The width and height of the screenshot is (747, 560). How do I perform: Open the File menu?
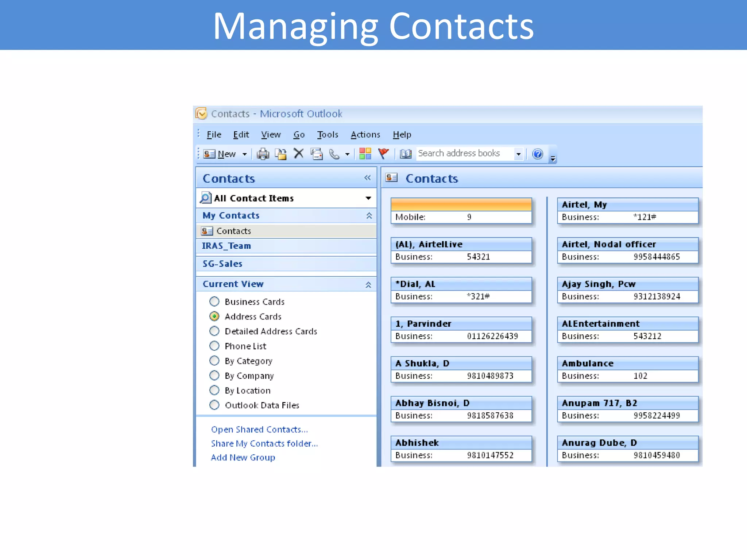pos(214,135)
